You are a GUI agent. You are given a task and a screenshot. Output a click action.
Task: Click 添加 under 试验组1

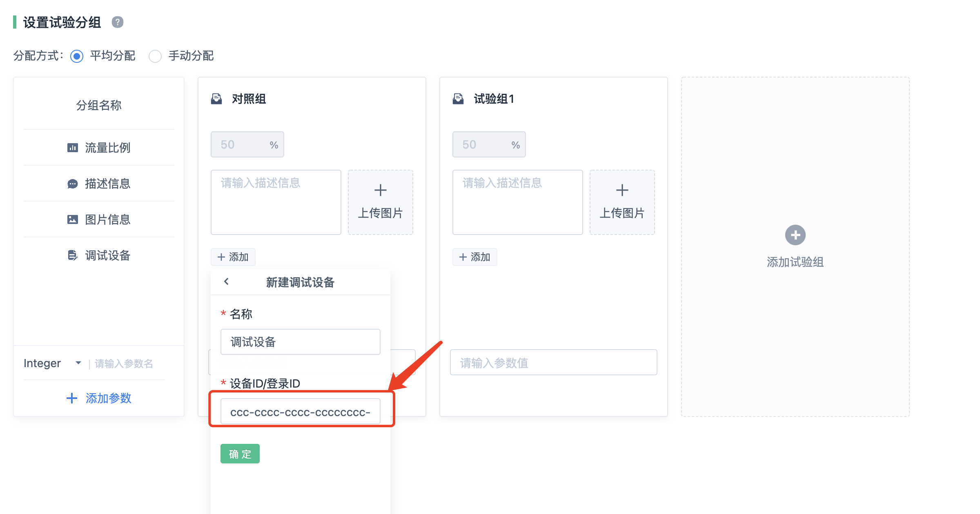pyautogui.click(x=474, y=257)
